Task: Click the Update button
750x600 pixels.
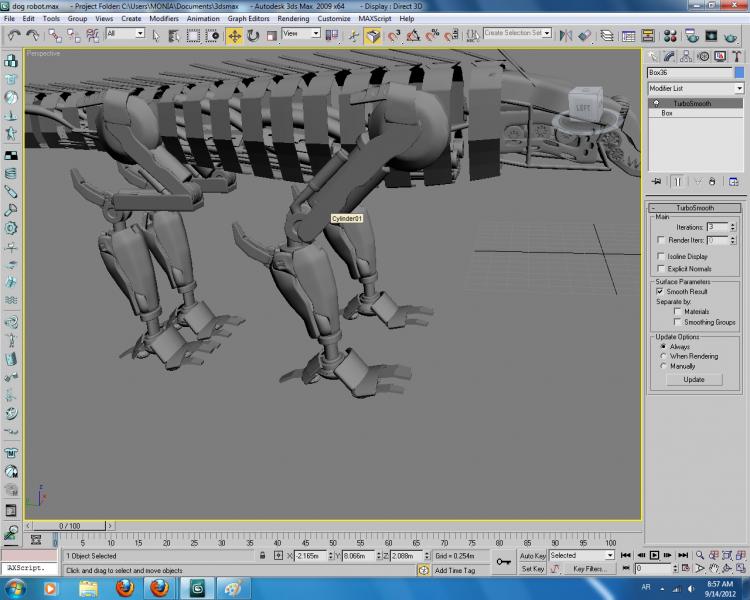Action: (x=694, y=379)
